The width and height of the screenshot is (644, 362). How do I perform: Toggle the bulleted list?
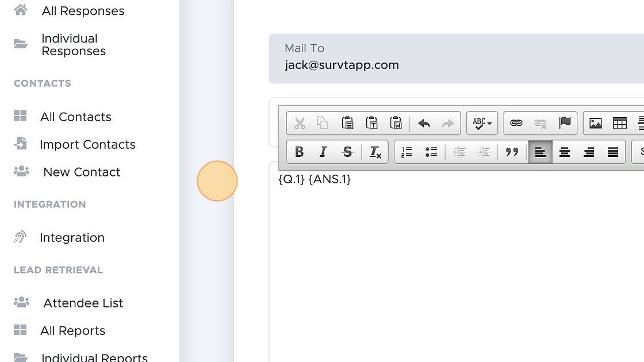point(431,152)
